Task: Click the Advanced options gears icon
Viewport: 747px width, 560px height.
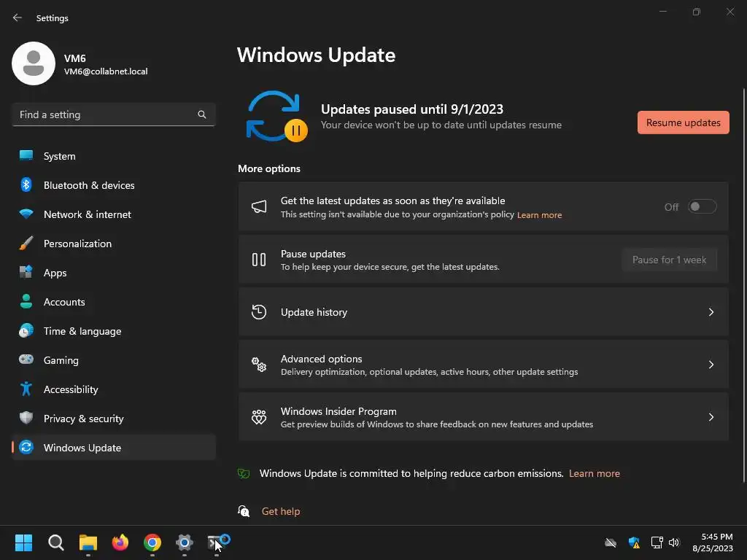Action: tap(259, 365)
